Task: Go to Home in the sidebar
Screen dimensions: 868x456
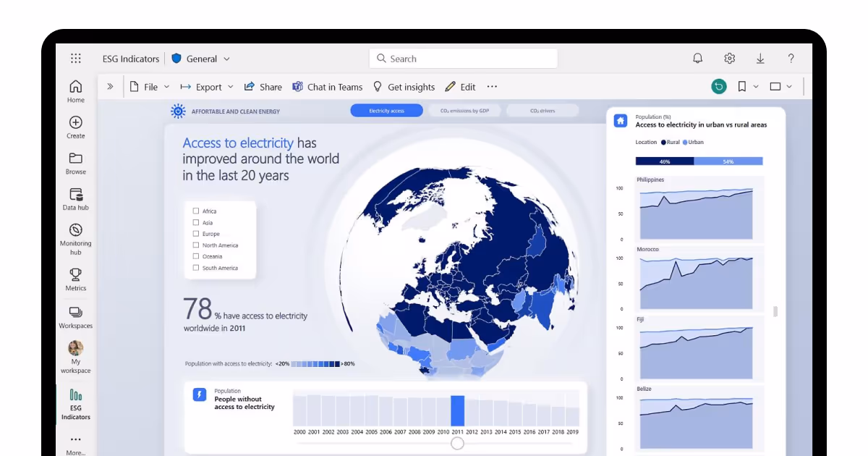Action: pos(76,91)
